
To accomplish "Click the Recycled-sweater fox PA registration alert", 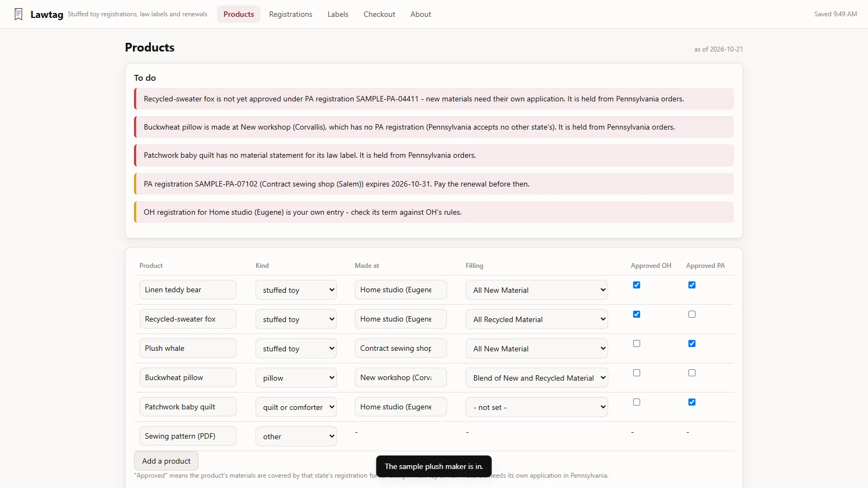I will (x=434, y=99).
